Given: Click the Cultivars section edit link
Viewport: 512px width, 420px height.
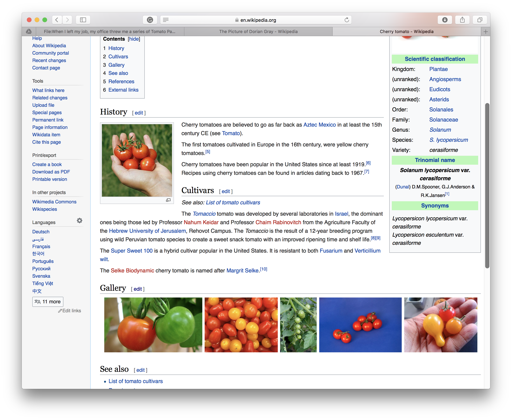Looking at the screenshot, I should tap(226, 191).
